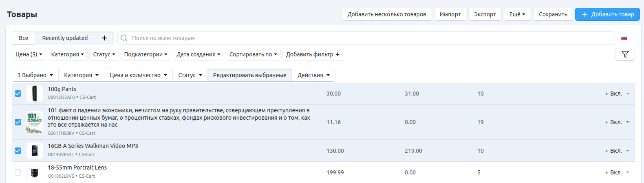Click the search magnifier icon

[124, 38]
